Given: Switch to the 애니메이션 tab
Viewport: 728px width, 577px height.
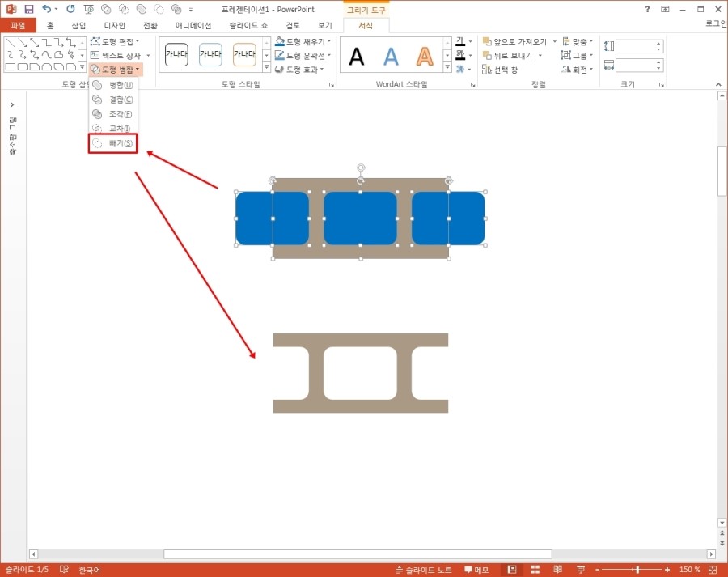Looking at the screenshot, I should 193,25.
